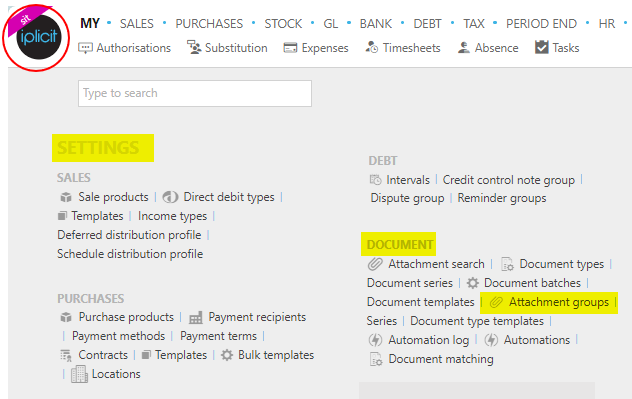Open Credit control note group
The height and width of the screenshot is (399, 632).
[509, 180]
